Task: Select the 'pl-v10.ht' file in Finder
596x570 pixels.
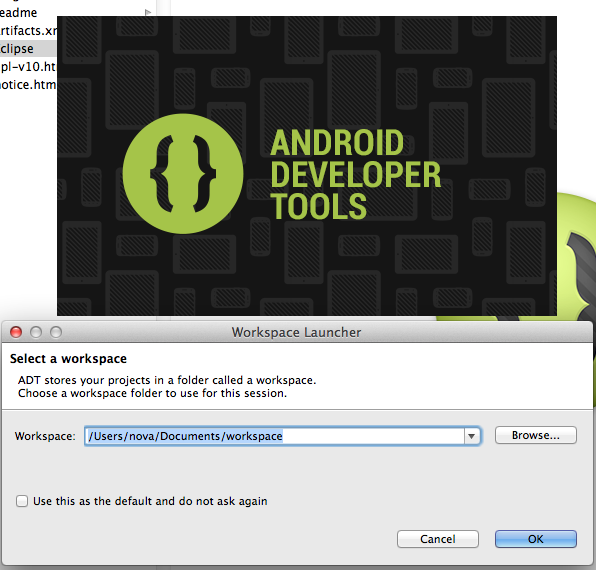Action: click(28, 66)
